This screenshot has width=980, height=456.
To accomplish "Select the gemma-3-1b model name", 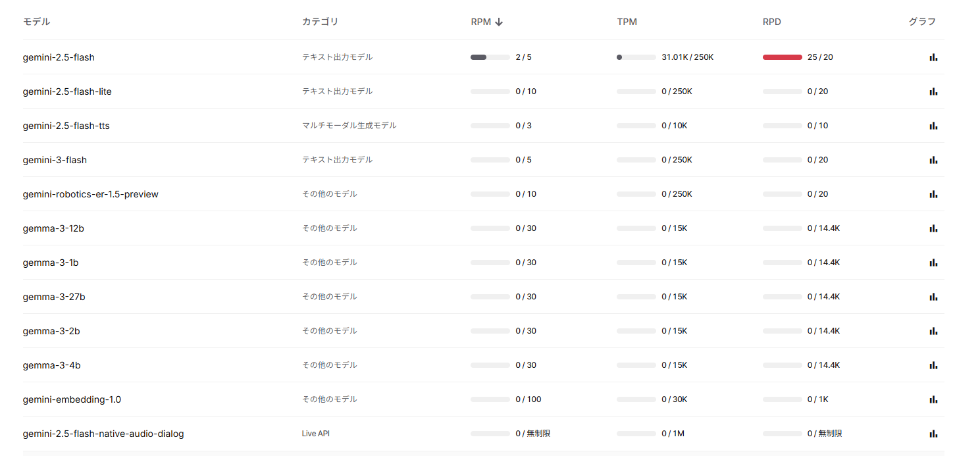I will pyautogui.click(x=51, y=263).
